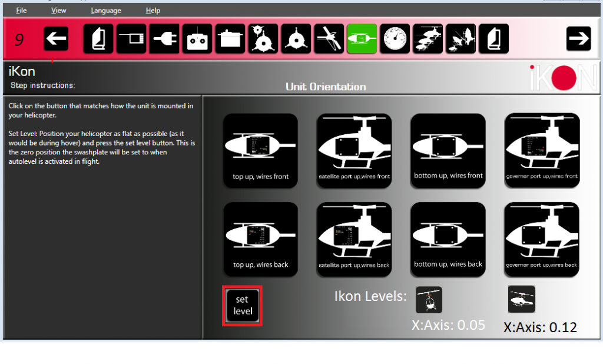Select the servo step icon

click(230, 38)
